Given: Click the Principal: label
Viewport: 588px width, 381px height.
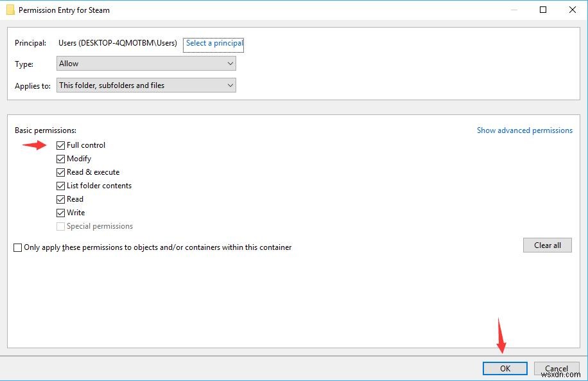Looking at the screenshot, I should [30, 43].
